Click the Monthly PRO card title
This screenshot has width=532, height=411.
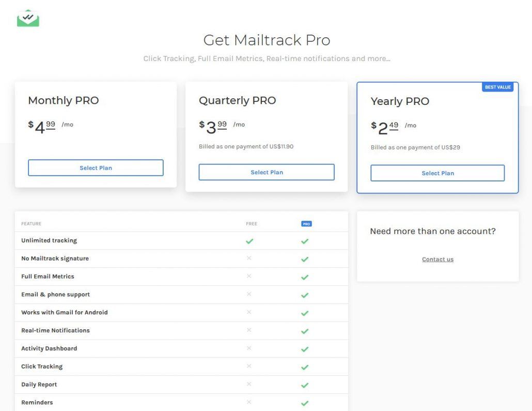pos(63,100)
